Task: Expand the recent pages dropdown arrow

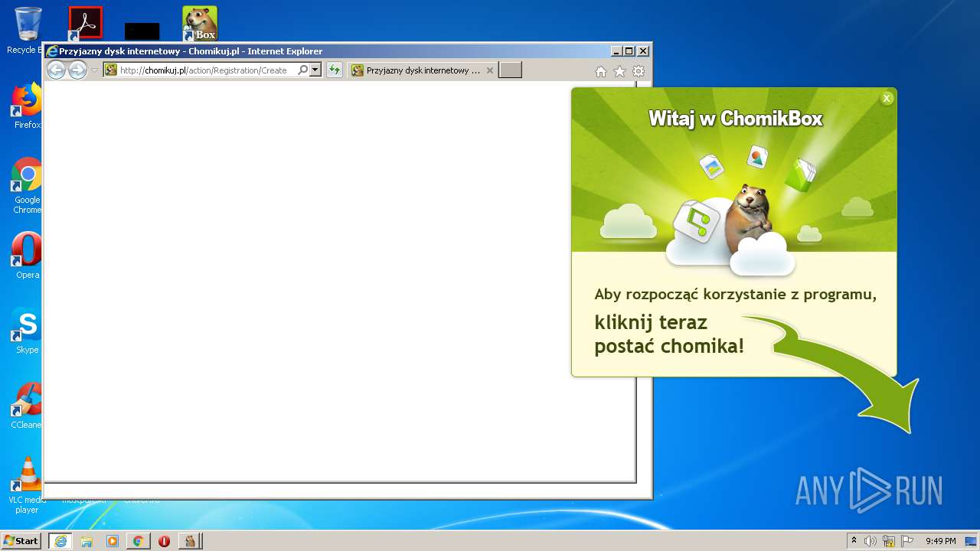Action: click(x=95, y=70)
